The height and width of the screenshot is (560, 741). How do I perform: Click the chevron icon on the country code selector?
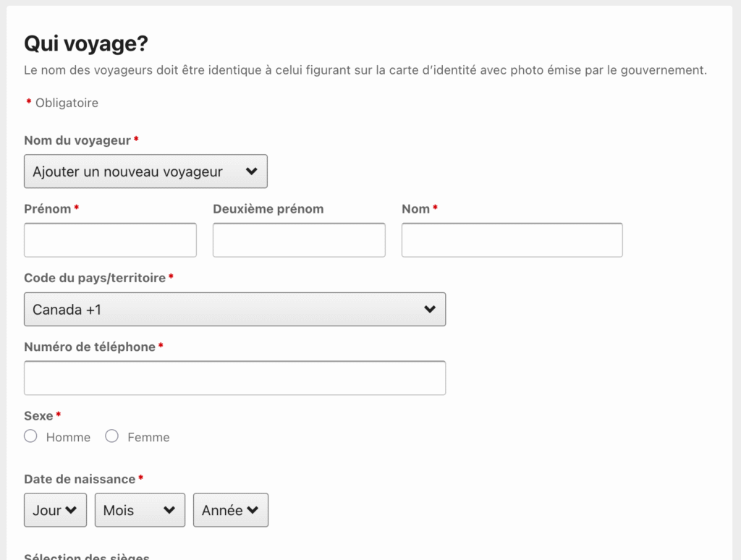[x=431, y=309]
